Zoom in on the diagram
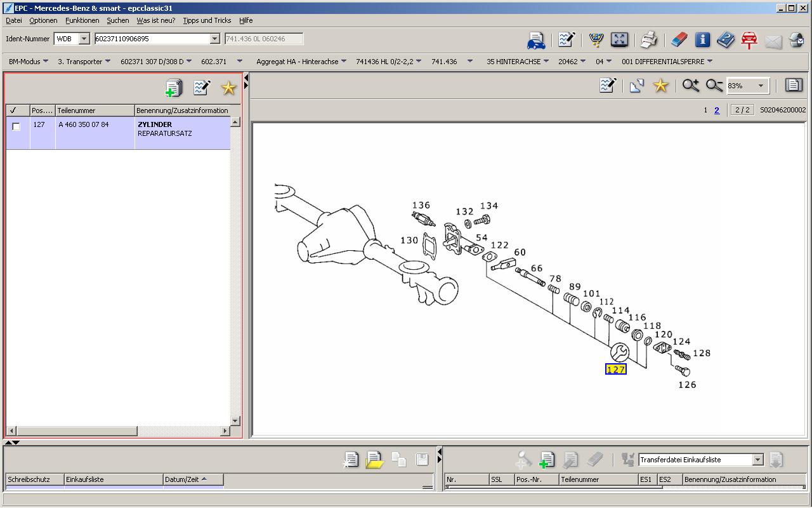 tap(690, 85)
